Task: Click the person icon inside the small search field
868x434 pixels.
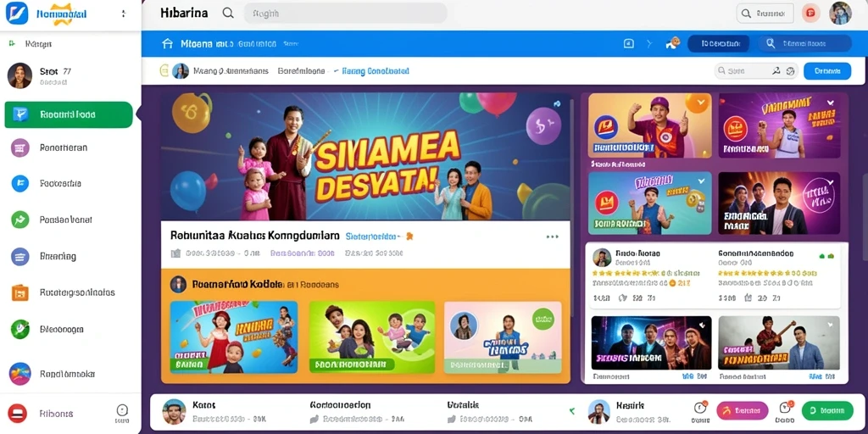Action: click(x=776, y=71)
